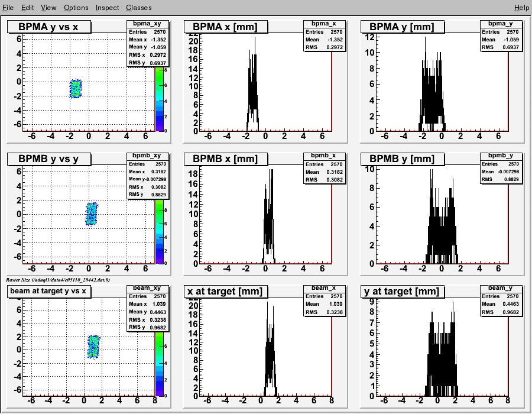Click the bpmb_x statistics box

pos(325,169)
